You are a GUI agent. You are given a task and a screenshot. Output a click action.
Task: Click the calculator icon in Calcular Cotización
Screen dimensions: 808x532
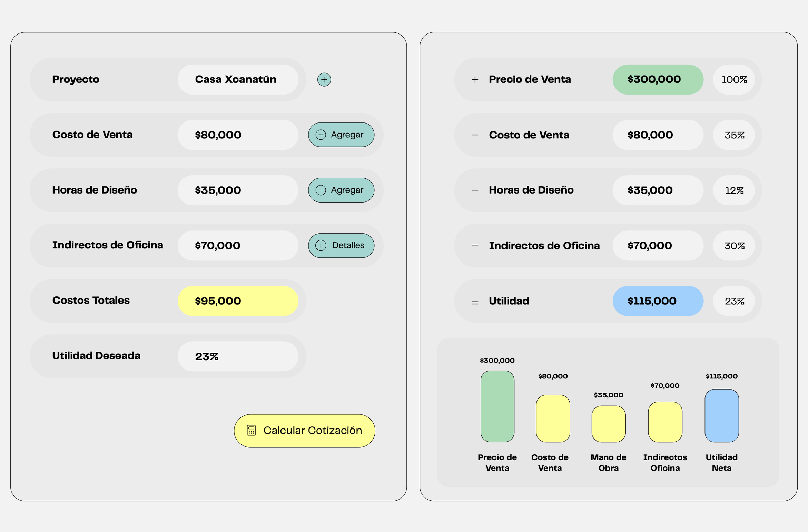tap(251, 431)
